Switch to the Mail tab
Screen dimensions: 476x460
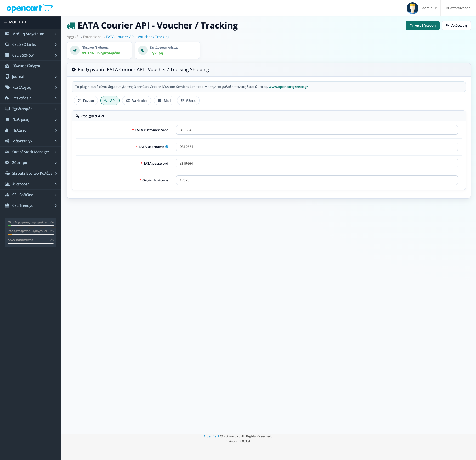(164, 101)
